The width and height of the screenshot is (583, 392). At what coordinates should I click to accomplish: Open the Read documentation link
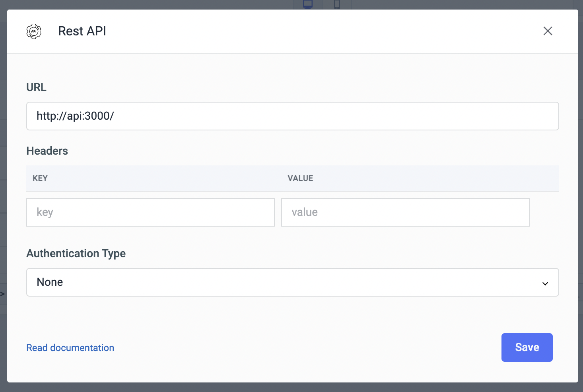(70, 347)
